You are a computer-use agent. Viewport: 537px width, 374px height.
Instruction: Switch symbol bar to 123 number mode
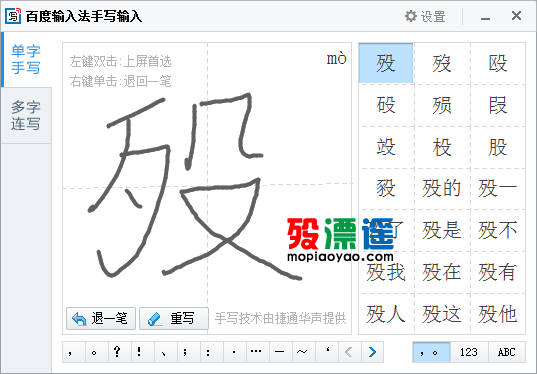click(x=469, y=352)
